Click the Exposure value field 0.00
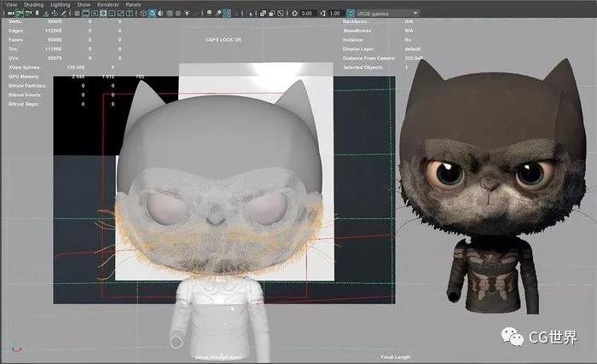The image size is (597, 364). point(307,14)
